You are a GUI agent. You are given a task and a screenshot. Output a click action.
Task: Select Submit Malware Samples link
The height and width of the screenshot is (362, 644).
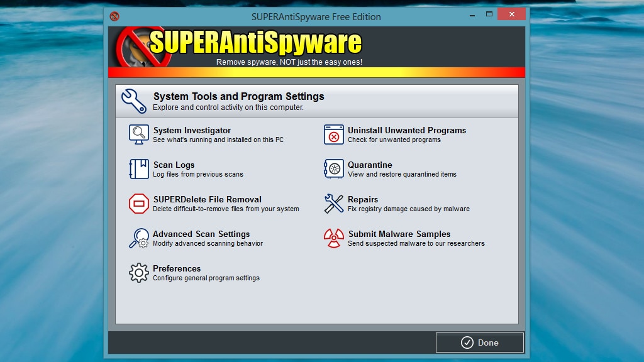pos(399,234)
